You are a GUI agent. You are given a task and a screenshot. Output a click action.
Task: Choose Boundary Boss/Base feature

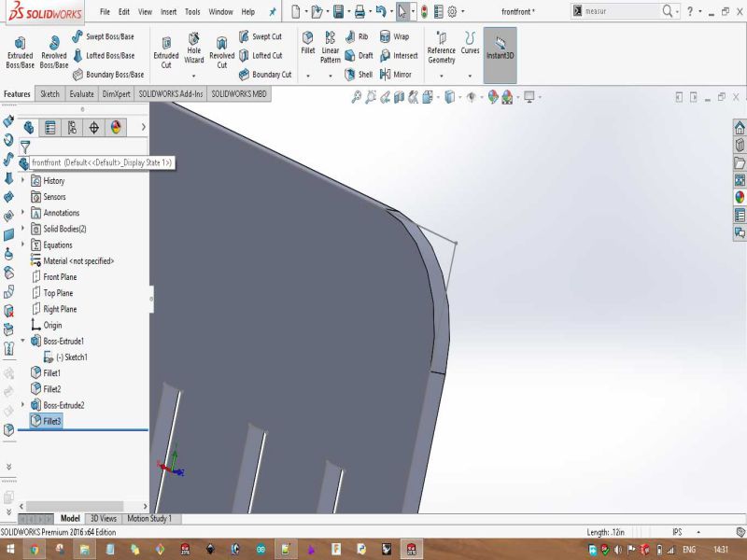(x=107, y=75)
